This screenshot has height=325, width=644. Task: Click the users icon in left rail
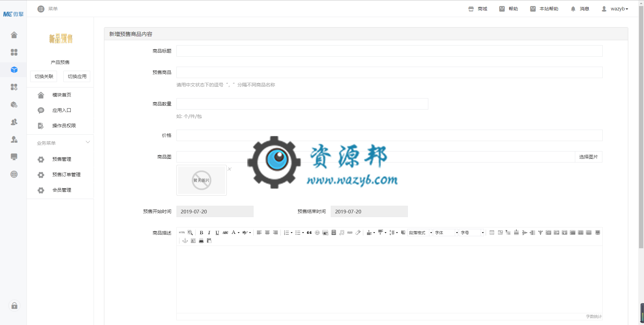14,122
